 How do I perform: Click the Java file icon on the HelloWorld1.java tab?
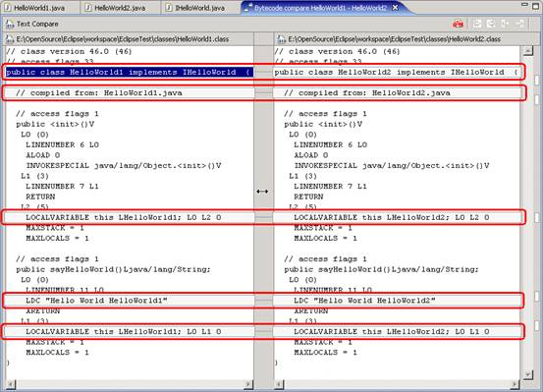pos(8,7)
